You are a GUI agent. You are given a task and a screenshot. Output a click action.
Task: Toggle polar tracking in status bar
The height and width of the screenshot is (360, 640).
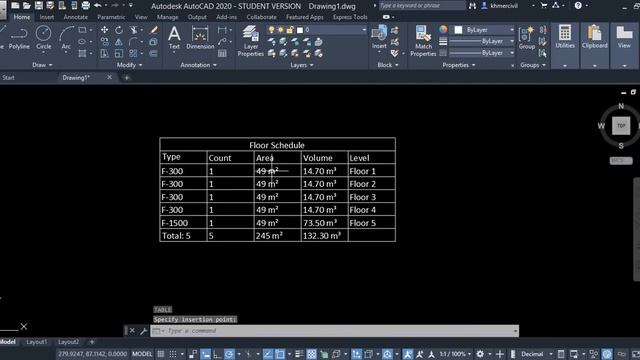point(229,354)
